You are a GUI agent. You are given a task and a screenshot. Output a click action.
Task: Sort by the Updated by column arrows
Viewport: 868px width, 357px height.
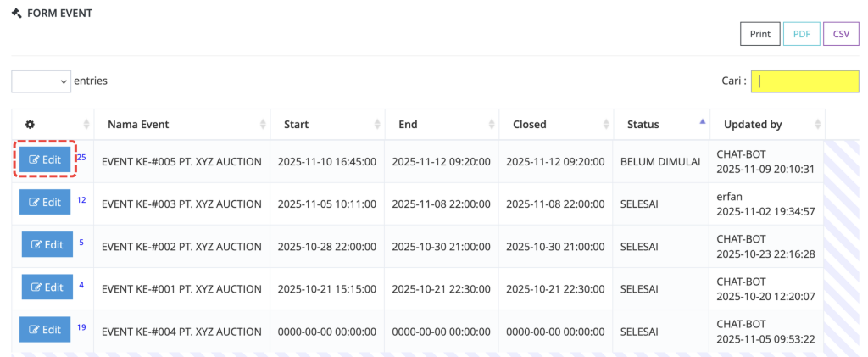(816, 125)
